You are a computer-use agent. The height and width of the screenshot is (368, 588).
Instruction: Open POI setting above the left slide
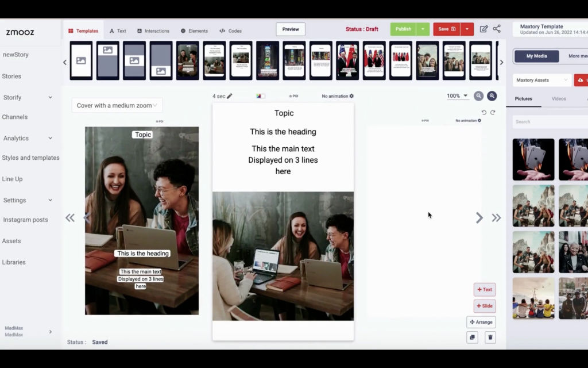(160, 121)
